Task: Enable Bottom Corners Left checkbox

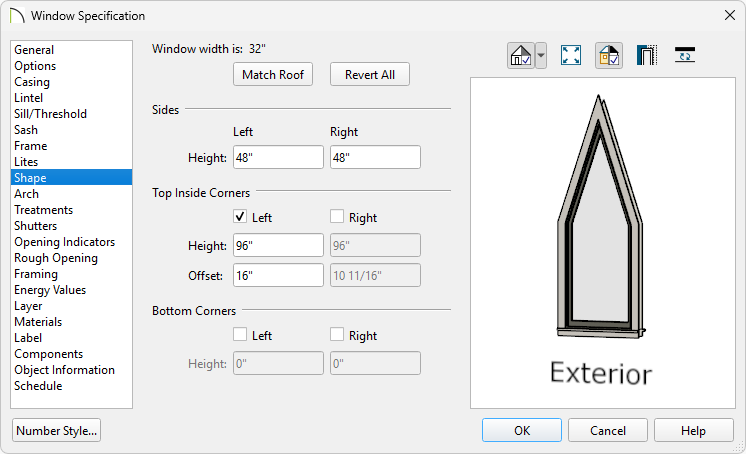Action: point(240,335)
